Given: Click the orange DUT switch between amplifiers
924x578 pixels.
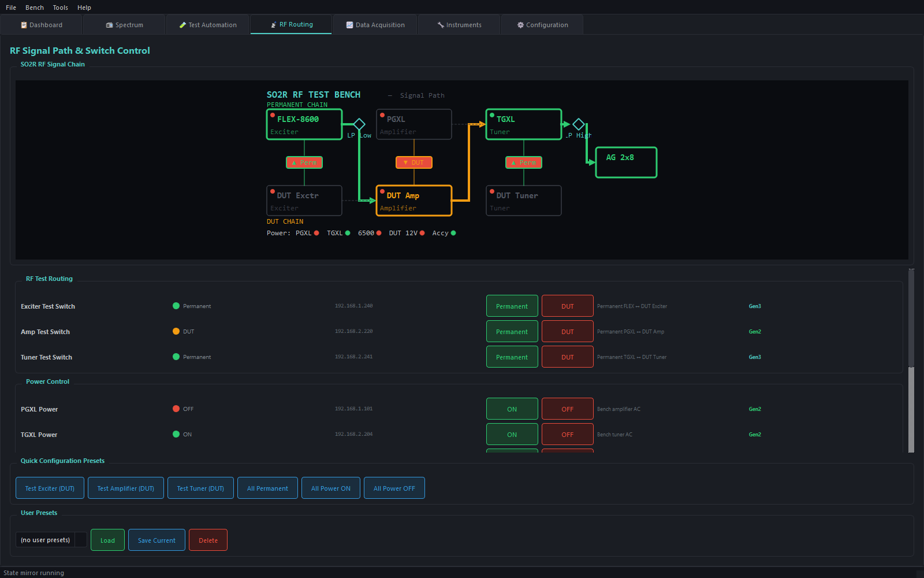Looking at the screenshot, I should click(414, 162).
